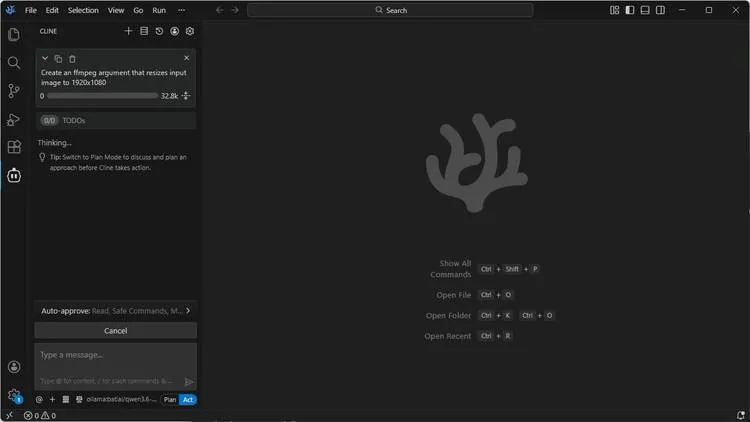This screenshot has height=422, width=750.
Task: Compact the task context window
Action: 186,96
